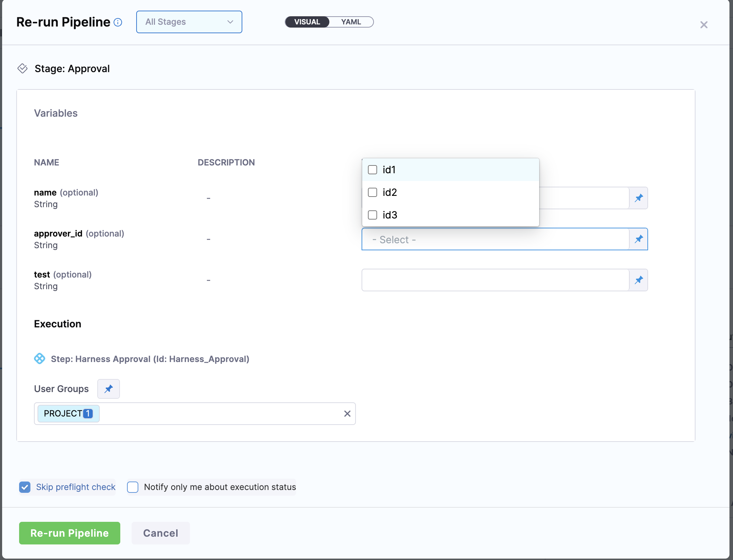733x560 pixels.
Task: Close the Re-run Pipeline dialog
Action: pos(704,25)
